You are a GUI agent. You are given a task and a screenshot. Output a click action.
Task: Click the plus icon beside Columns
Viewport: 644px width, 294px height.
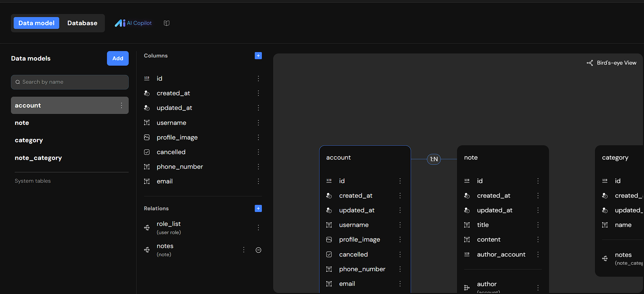258,56
